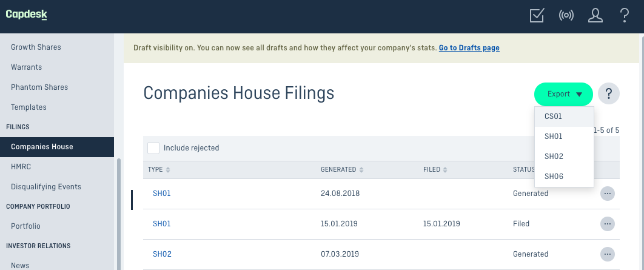Click the question mark icon in top bar
The width and height of the screenshot is (644, 270).
coord(624,16)
